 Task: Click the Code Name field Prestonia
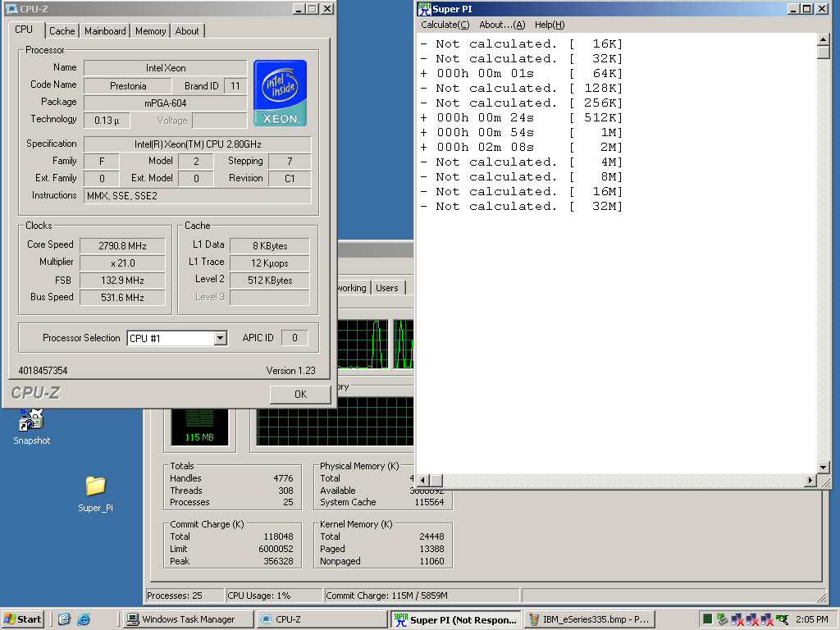128,85
